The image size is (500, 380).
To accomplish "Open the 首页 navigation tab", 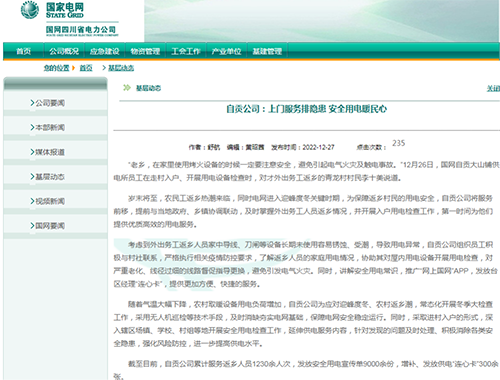I will [x=23, y=51].
